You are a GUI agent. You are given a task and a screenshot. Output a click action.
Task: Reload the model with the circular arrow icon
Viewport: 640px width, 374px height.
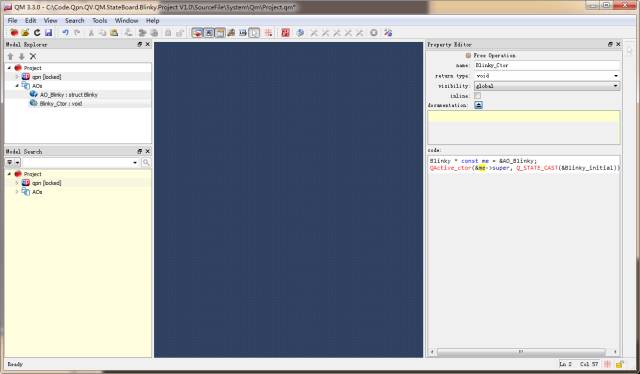tap(37, 33)
